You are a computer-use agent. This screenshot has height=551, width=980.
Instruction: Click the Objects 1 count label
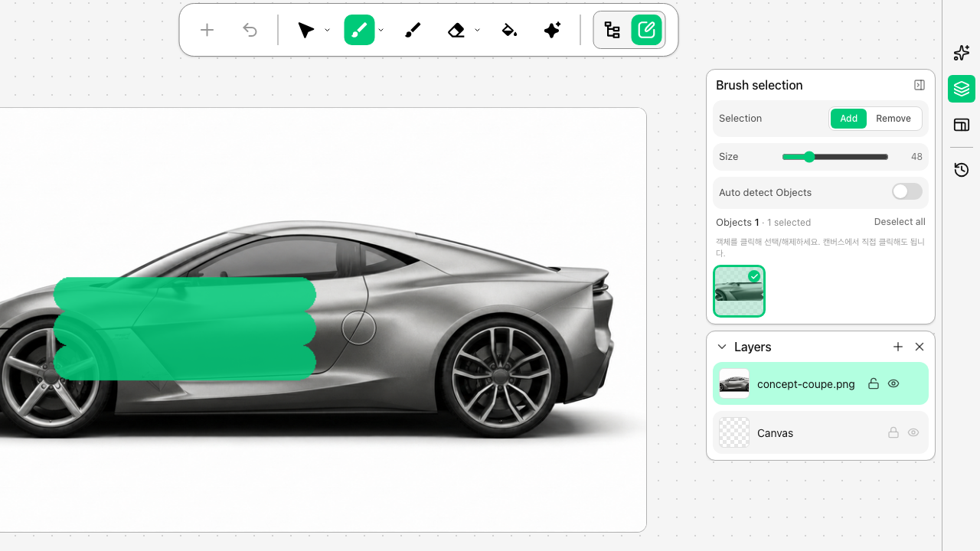tap(737, 222)
